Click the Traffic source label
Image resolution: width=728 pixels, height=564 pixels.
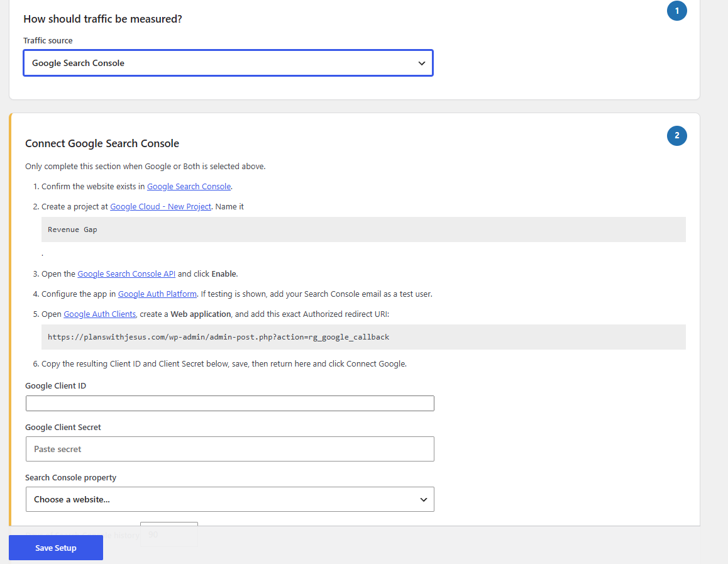(x=48, y=40)
